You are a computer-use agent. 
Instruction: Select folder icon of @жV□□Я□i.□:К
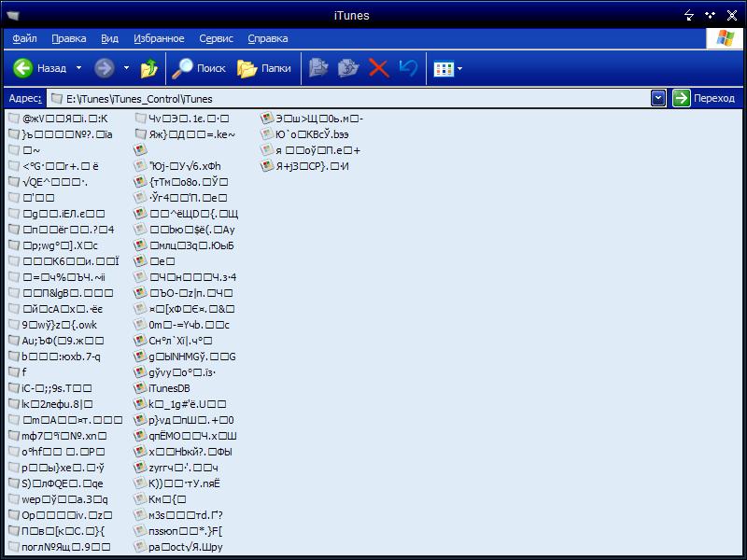pos(14,119)
